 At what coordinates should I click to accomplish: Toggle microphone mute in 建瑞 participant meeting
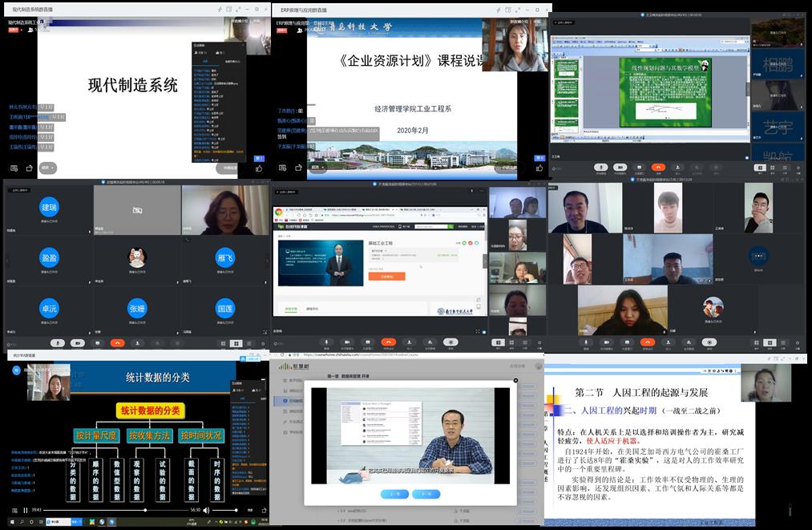click(x=57, y=343)
